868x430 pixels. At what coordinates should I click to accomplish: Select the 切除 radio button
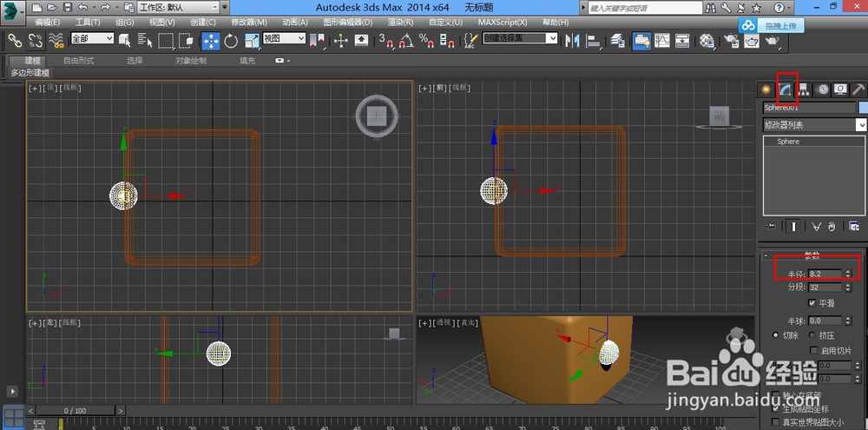(x=775, y=335)
